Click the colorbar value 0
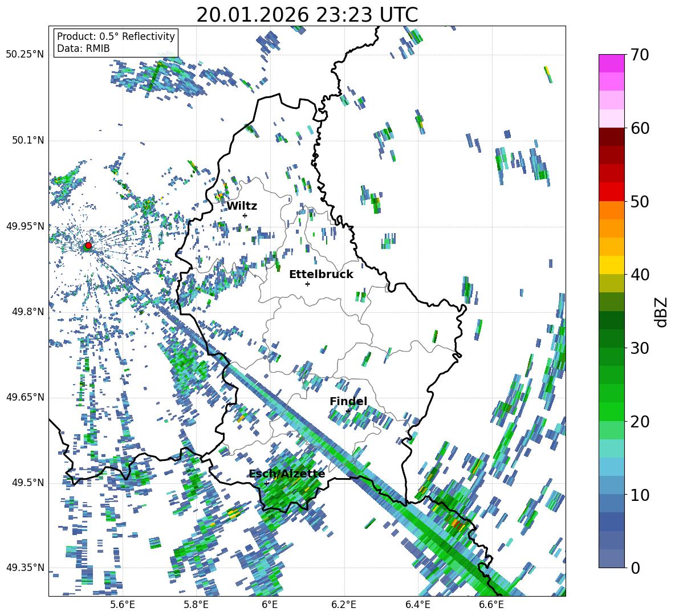 tap(635, 568)
